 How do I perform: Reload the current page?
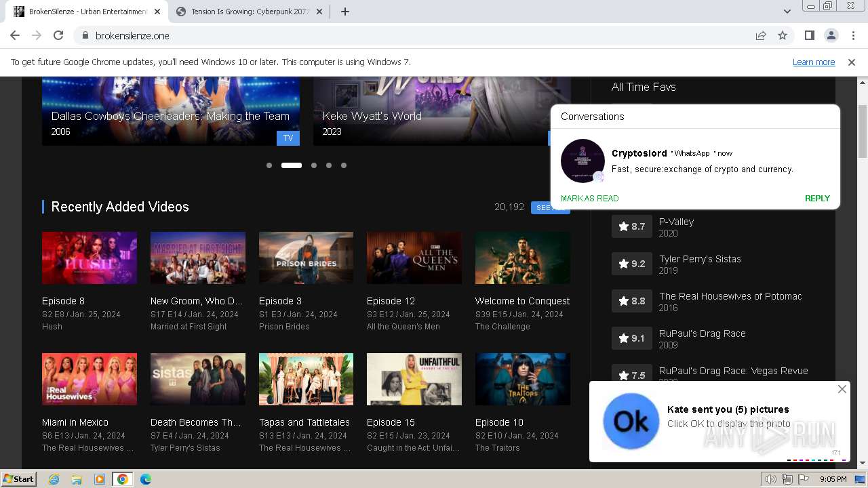tap(58, 36)
